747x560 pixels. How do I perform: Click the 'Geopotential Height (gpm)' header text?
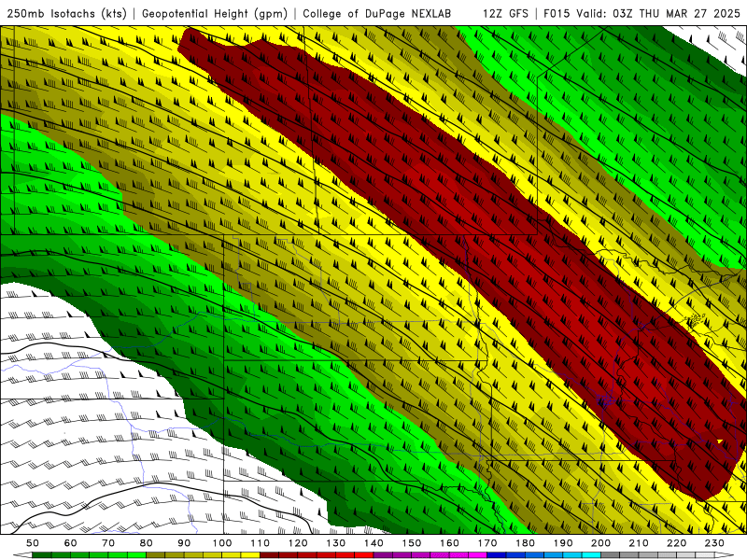tap(215, 13)
